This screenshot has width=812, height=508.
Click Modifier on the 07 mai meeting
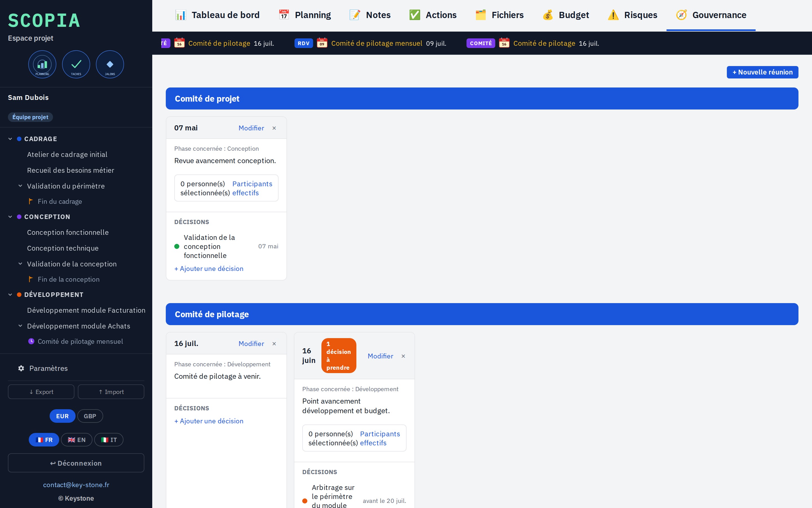click(x=251, y=128)
